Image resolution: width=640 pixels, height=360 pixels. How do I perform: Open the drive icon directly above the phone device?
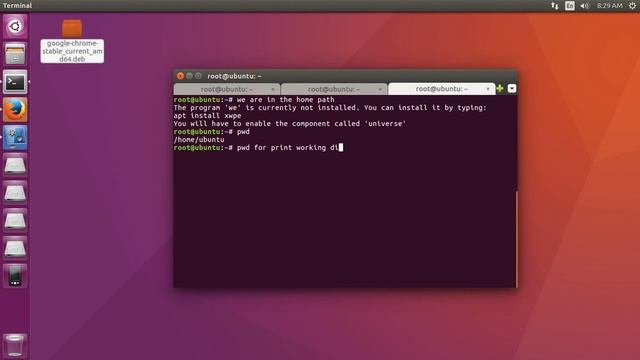coord(15,248)
